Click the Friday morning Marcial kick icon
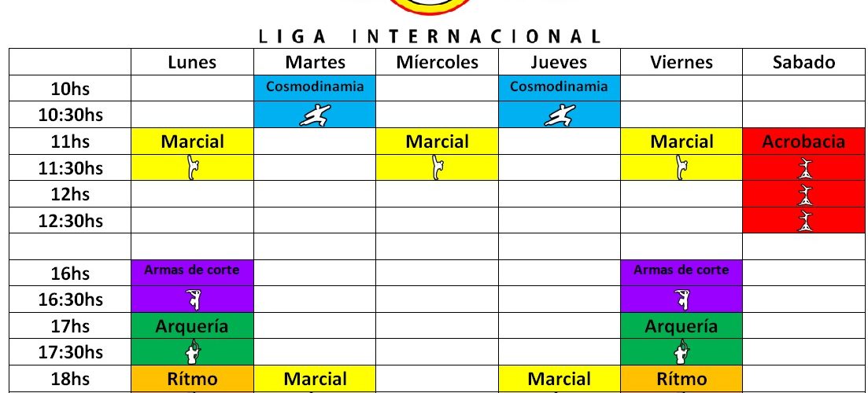868x393 pixels. point(681,167)
